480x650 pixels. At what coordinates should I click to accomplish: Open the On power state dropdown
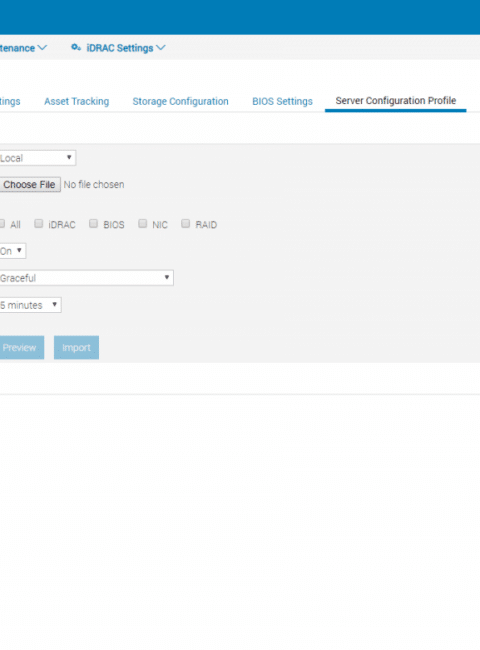pos(12,251)
